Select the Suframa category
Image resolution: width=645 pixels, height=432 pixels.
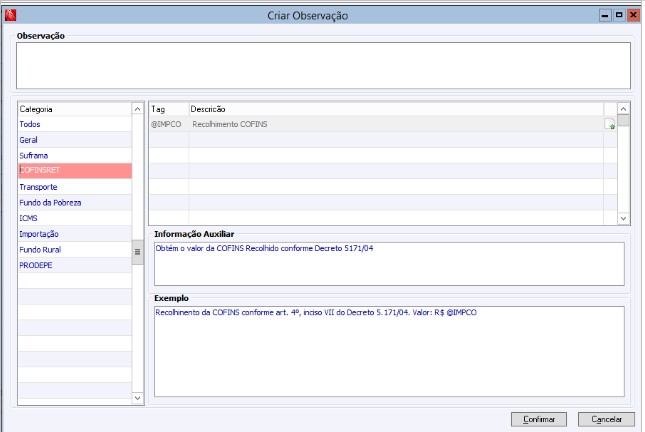(x=75, y=156)
